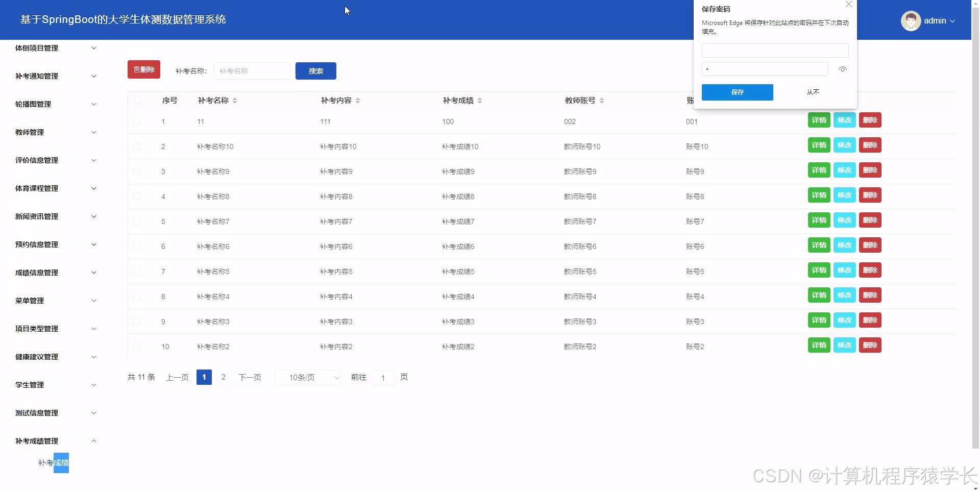Click the eye icon to reveal the saved password
Image resolution: width=980 pixels, height=492 pixels.
pyautogui.click(x=843, y=69)
